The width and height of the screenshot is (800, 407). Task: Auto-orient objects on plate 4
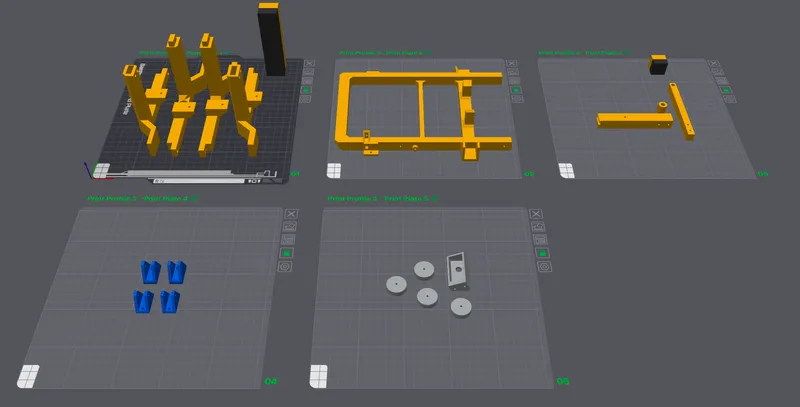[289, 226]
